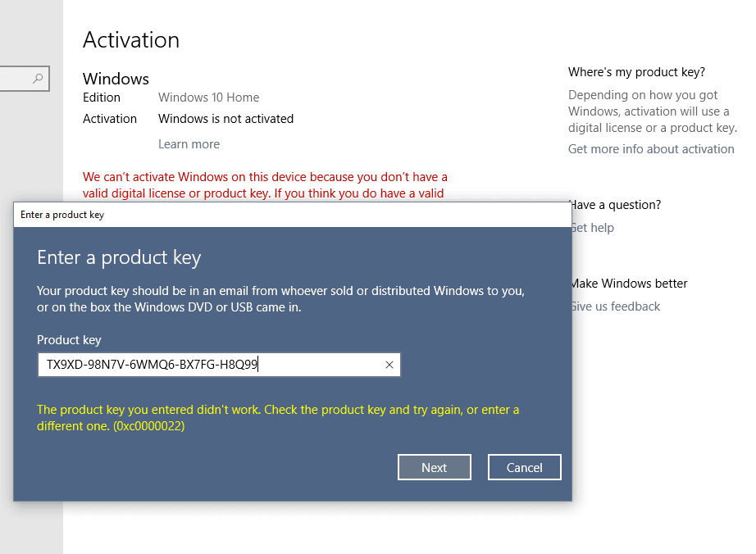Click the 'Depending on how you got Windows' description
This screenshot has height=554, width=756.
(x=653, y=111)
